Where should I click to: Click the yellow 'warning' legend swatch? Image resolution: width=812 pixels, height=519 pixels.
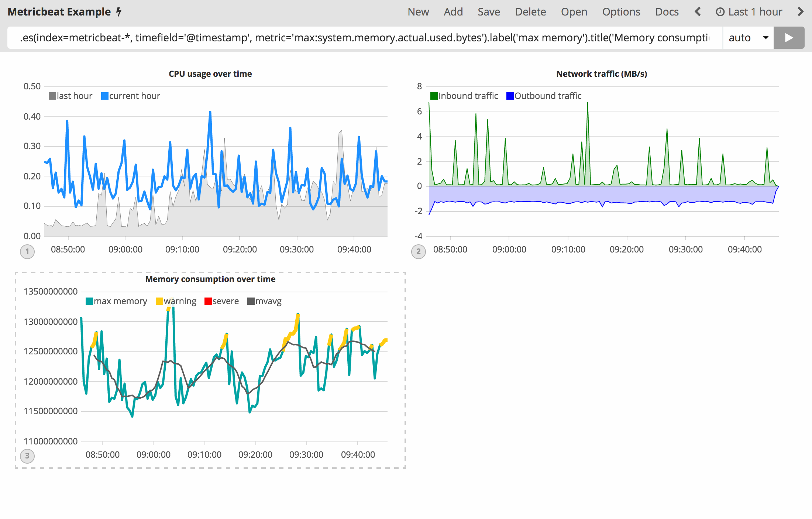(159, 301)
